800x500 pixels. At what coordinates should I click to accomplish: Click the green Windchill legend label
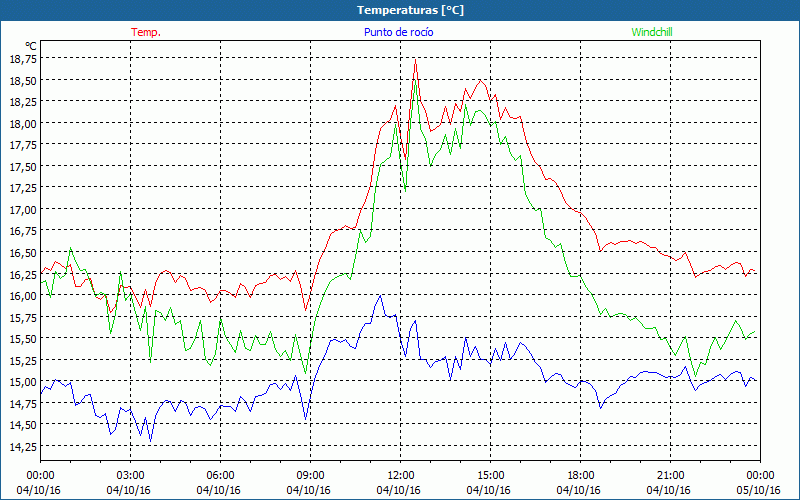tap(652, 32)
